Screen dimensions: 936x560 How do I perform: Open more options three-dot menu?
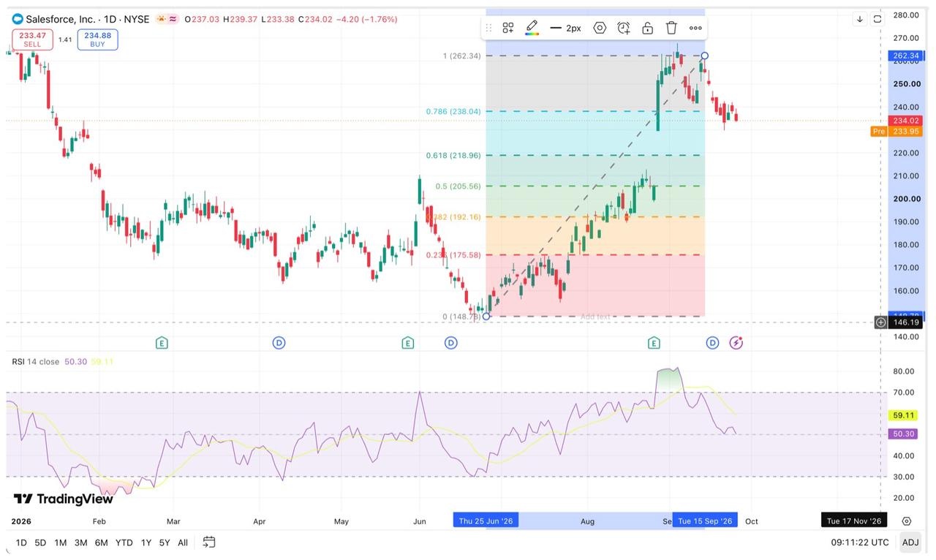(x=695, y=28)
